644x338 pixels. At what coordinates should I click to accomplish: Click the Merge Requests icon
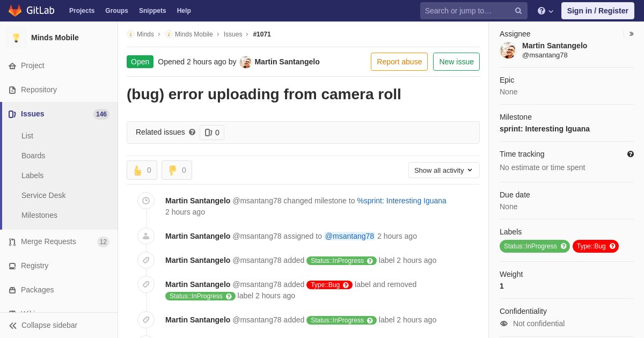pos(12,242)
